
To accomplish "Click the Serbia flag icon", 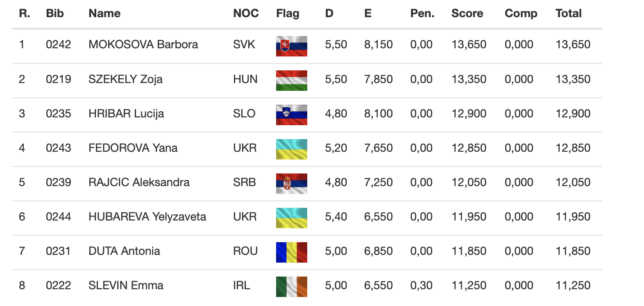I will [291, 183].
